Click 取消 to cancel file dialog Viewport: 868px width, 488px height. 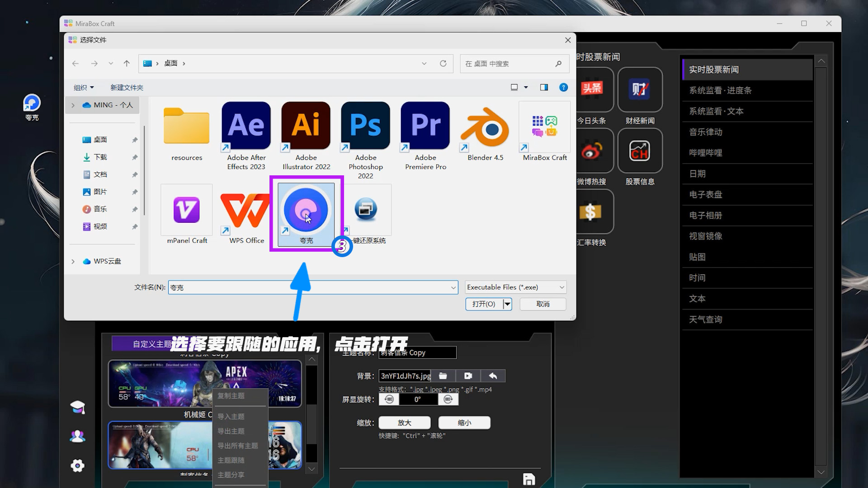pos(543,304)
